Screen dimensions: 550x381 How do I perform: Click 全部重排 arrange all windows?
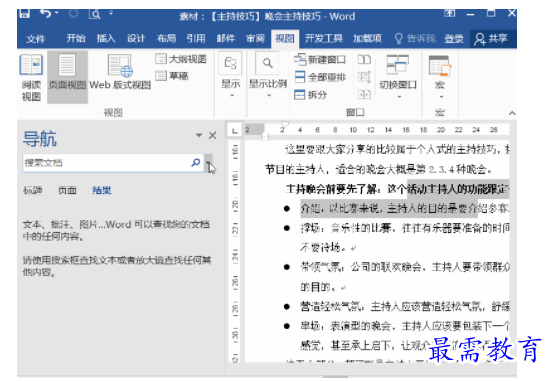pyautogui.click(x=320, y=77)
